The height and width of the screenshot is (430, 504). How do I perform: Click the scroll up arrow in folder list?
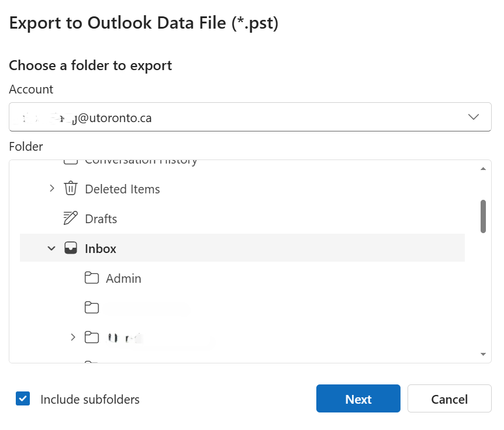[483, 169]
